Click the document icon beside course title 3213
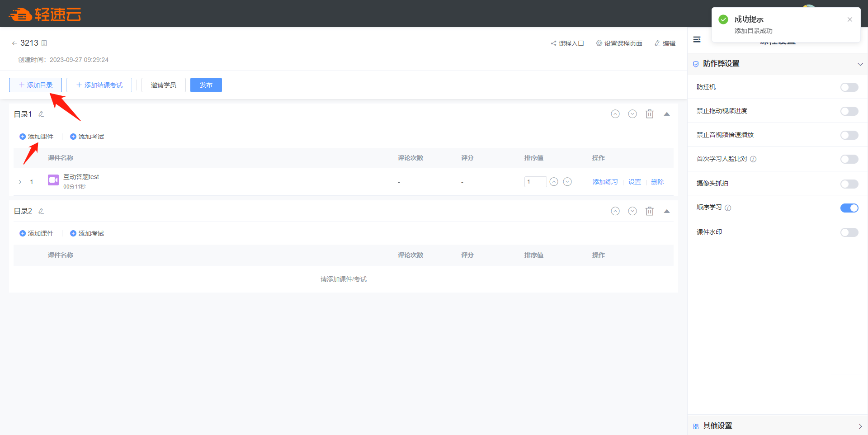The width and height of the screenshot is (868, 435). [44, 43]
